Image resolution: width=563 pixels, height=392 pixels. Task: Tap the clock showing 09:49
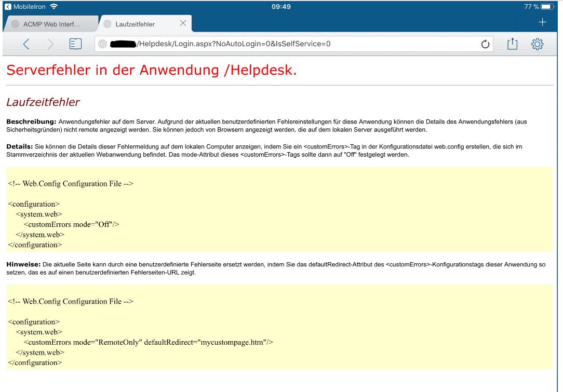pos(281,6)
